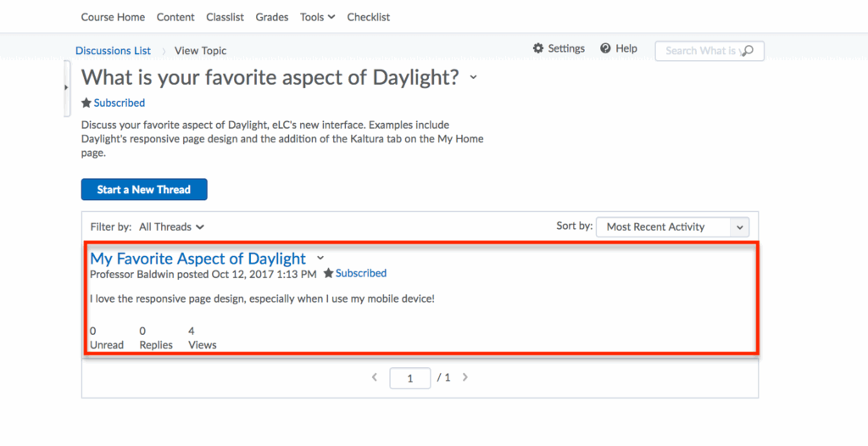Image resolution: width=868 pixels, height=446 pixels.
Task: Click the Help question mark icon
Action: (x=605, y=49)
